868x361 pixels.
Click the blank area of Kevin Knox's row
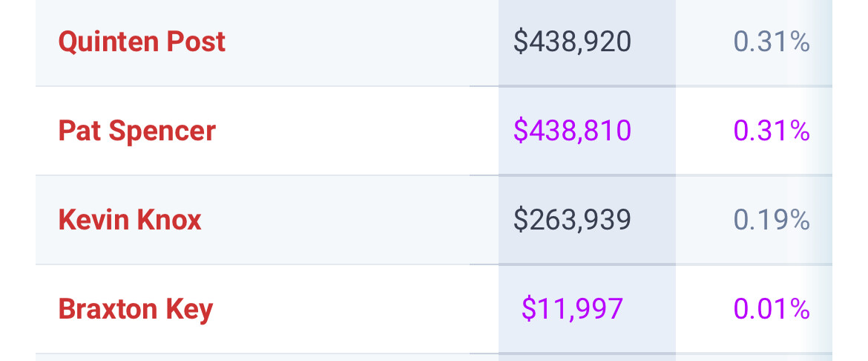(356, 220)
